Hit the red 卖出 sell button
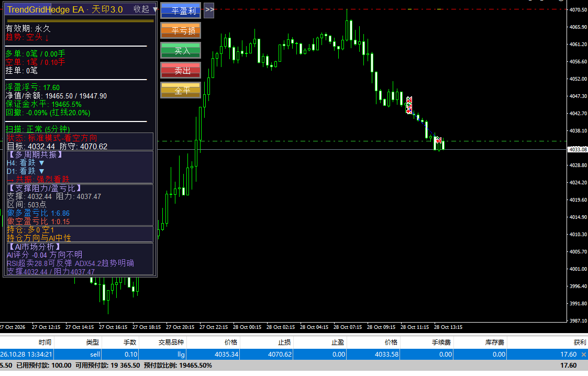 coord(181,70)
